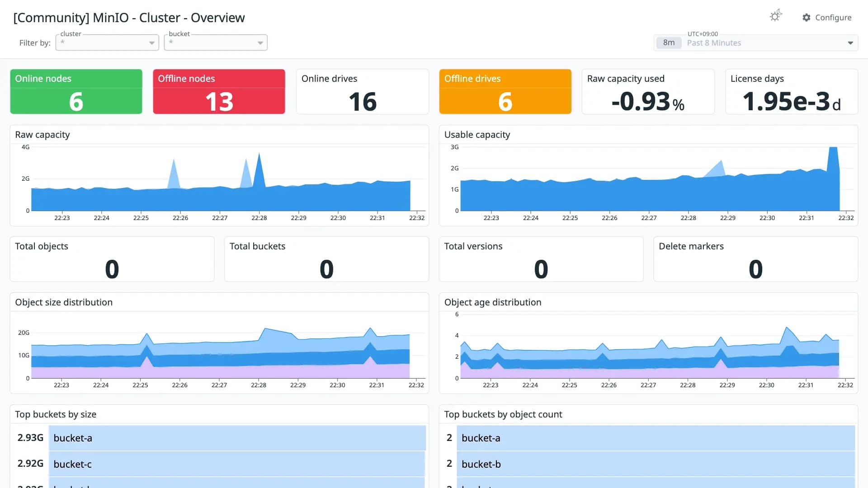868x488 pixels.
Task: Select bucket-b row in object count list
Action: [x=649, y=464]
